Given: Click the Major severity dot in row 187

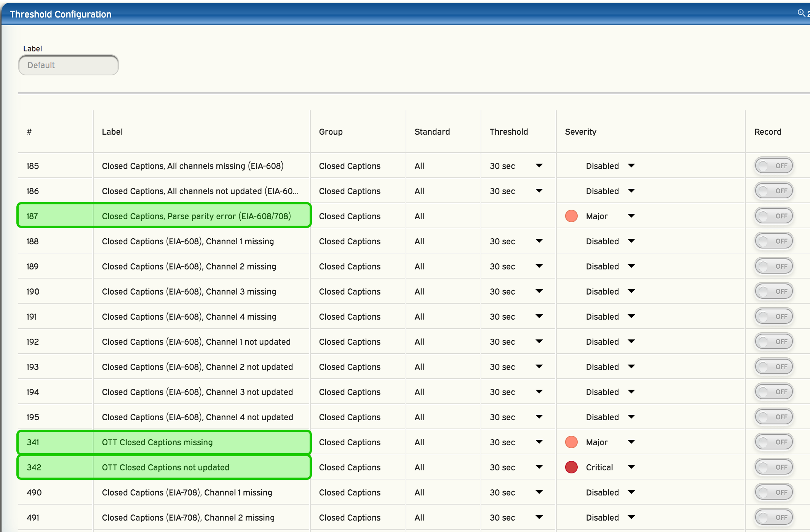Looking at the screenshot, I should (571, 216).
